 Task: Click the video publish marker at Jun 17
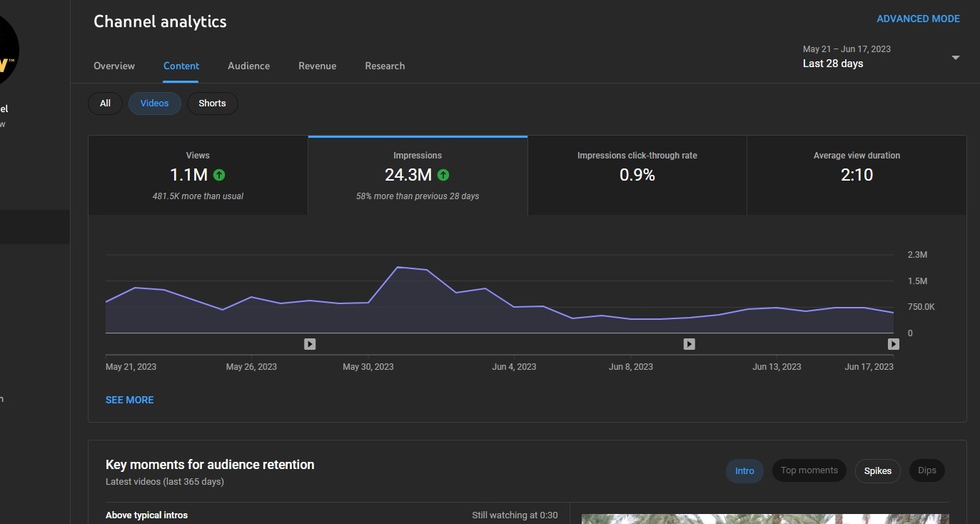point(893,344)
